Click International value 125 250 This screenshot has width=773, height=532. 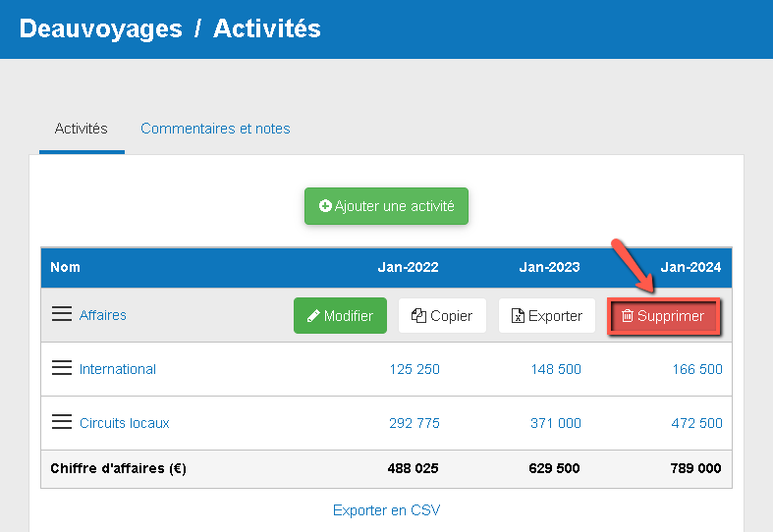coord(414,369)
